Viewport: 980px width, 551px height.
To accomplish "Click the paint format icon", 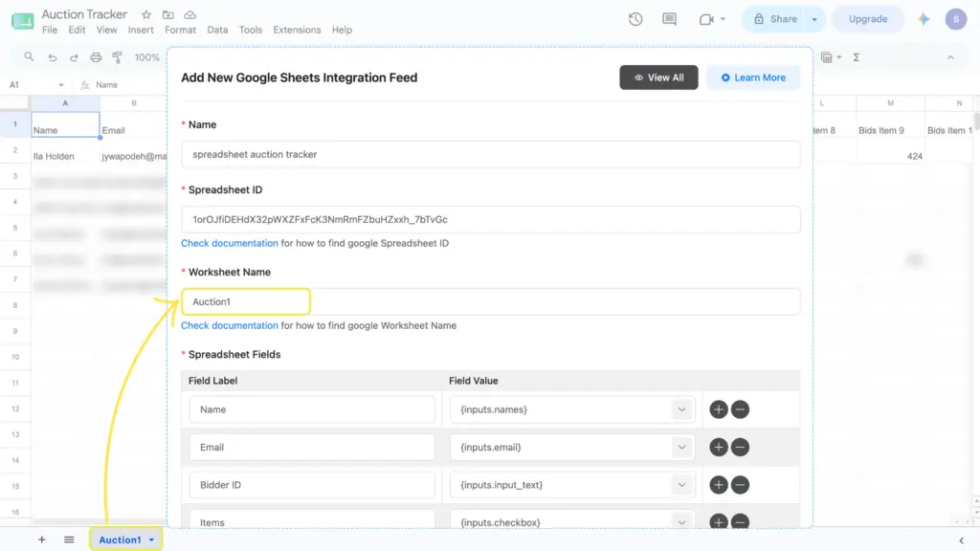I will 117,57.
